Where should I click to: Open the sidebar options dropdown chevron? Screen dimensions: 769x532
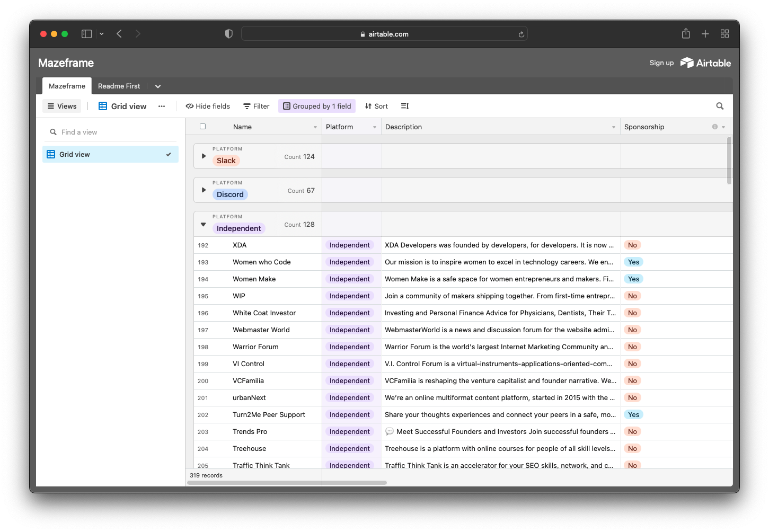(x=101, y=34)
